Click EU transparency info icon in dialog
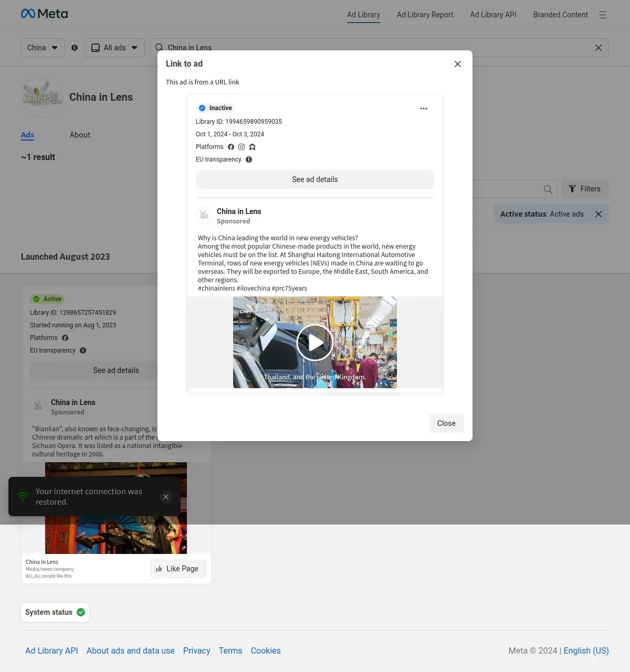630x672 pixels. tap(249, 159)
